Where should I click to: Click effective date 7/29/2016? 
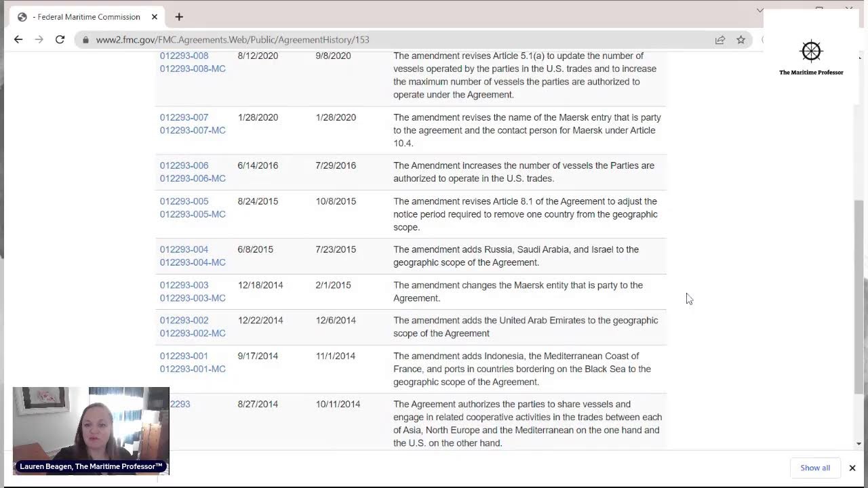(x=336, y=165)
